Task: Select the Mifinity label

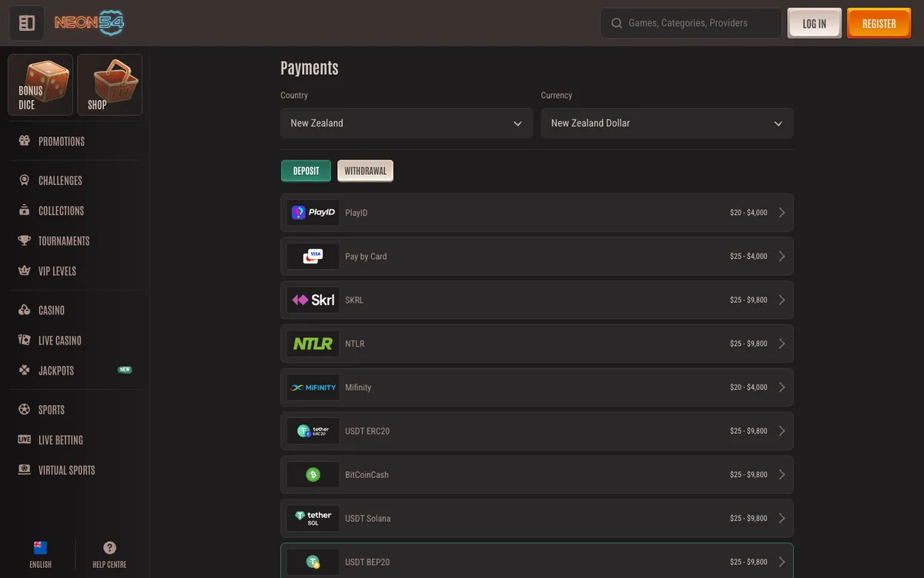Action: (x=358, y=388)
